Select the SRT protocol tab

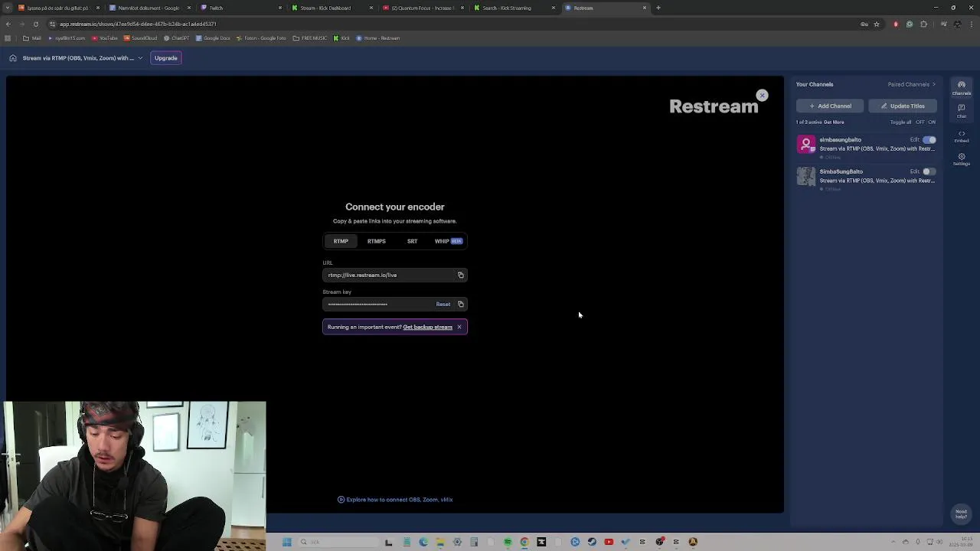point(412,241)
